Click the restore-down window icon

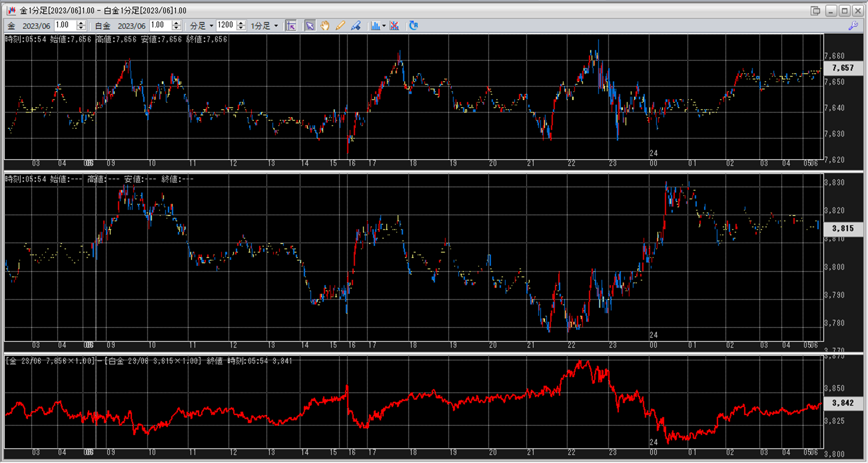coord(815,11)
